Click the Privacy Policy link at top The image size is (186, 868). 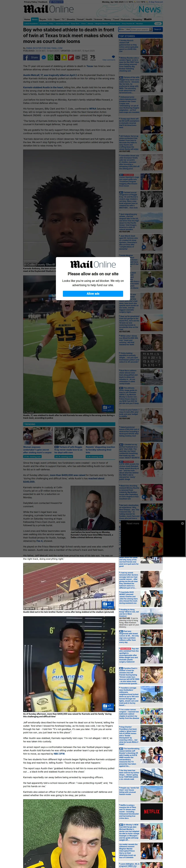pos(30,2)
